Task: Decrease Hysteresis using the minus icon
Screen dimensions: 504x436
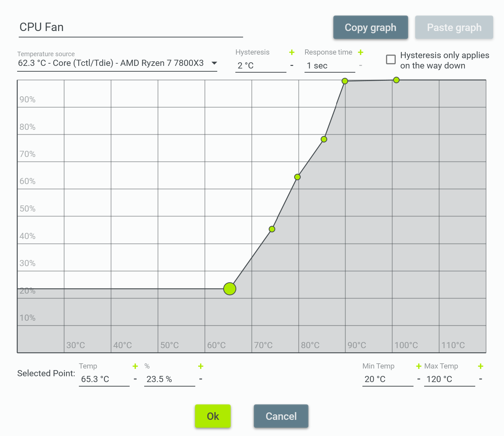Action: (x=292, y=66)
